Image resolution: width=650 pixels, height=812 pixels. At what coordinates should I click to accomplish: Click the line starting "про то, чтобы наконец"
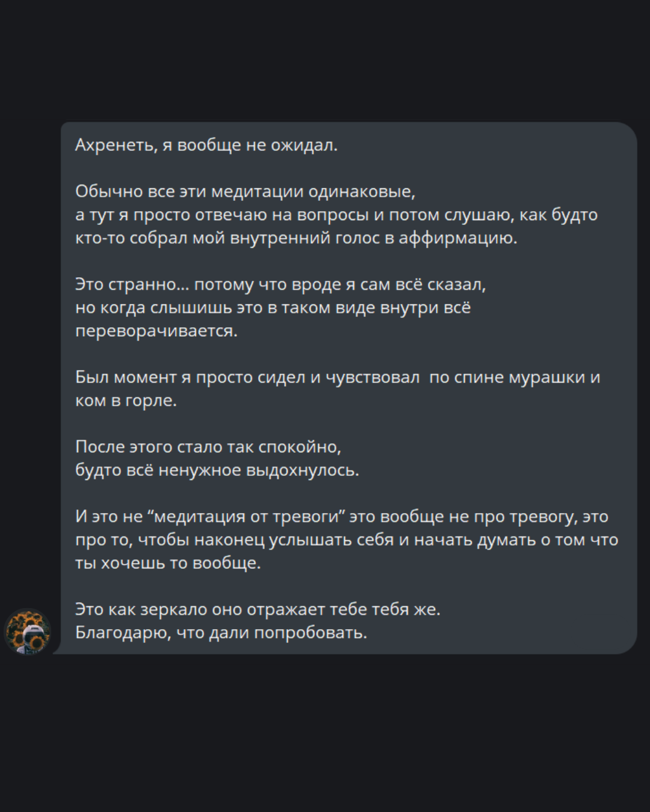346,540
